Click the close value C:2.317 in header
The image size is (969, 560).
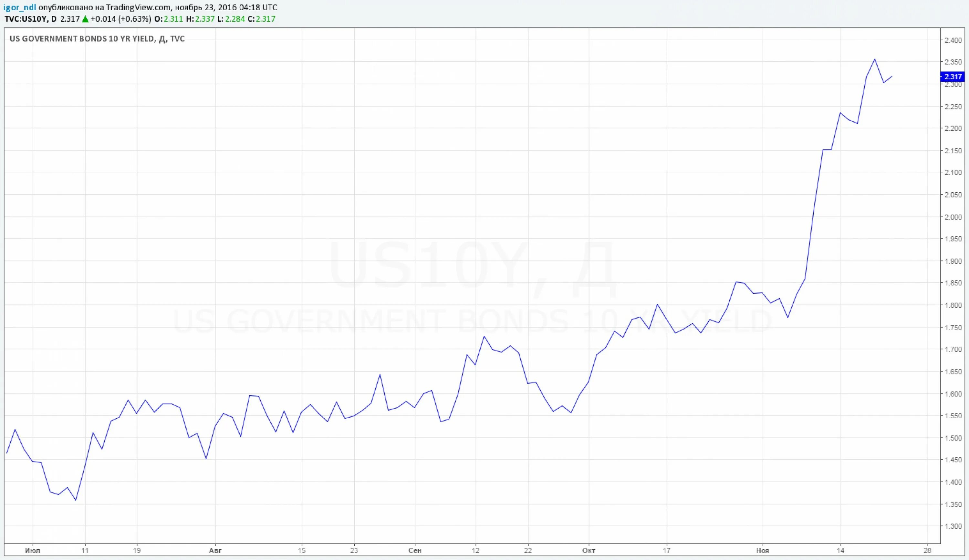tap(262, 19)
